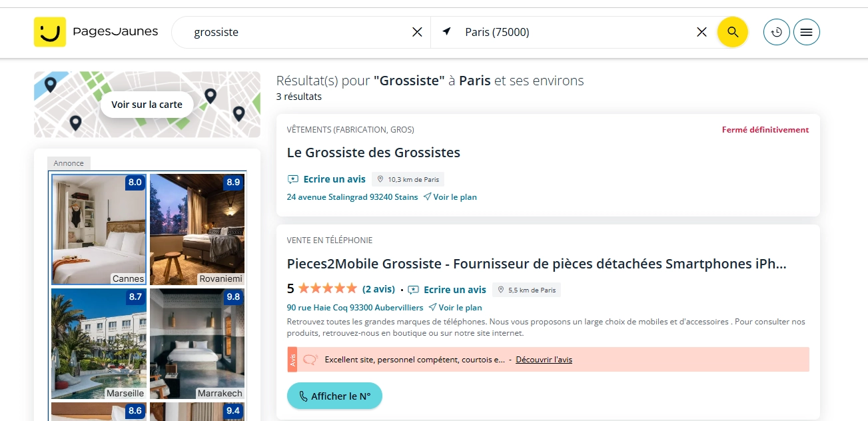The width and height of the screenshot is (868, 421).
Task: Click the speech-bubble icon beside "Ecrire un avis"
Action: 292,179
